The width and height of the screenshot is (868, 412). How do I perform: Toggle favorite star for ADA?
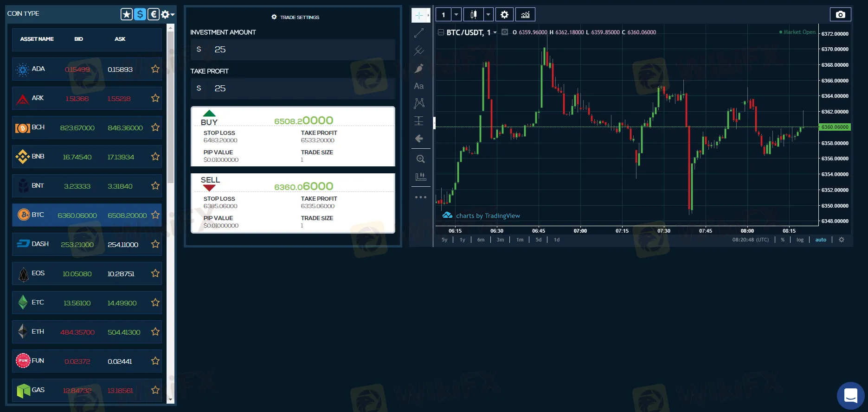click(155, 69)
